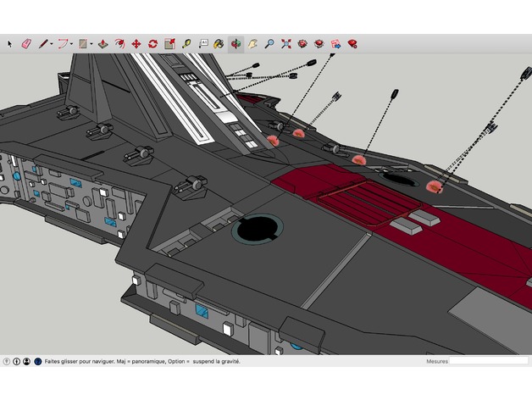
Task: Open the blue help icon in status bar
Action: pos(37,361)
